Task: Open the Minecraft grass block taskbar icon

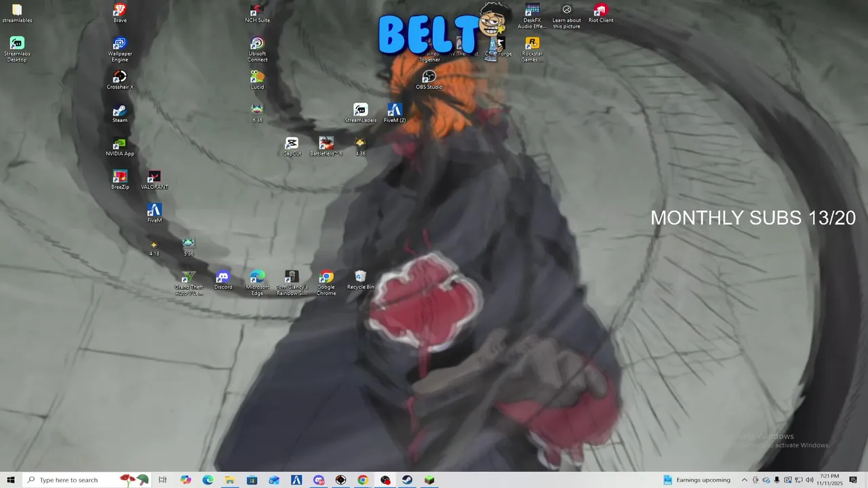Action: tap(429, 480)
